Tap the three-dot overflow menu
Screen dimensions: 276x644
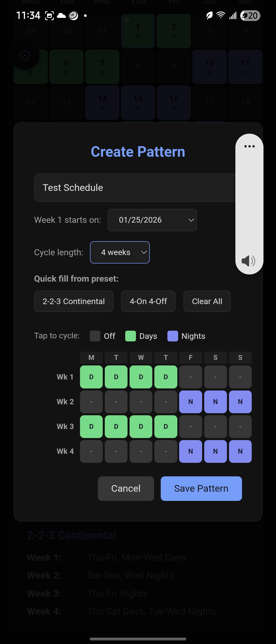pos(249,146)
